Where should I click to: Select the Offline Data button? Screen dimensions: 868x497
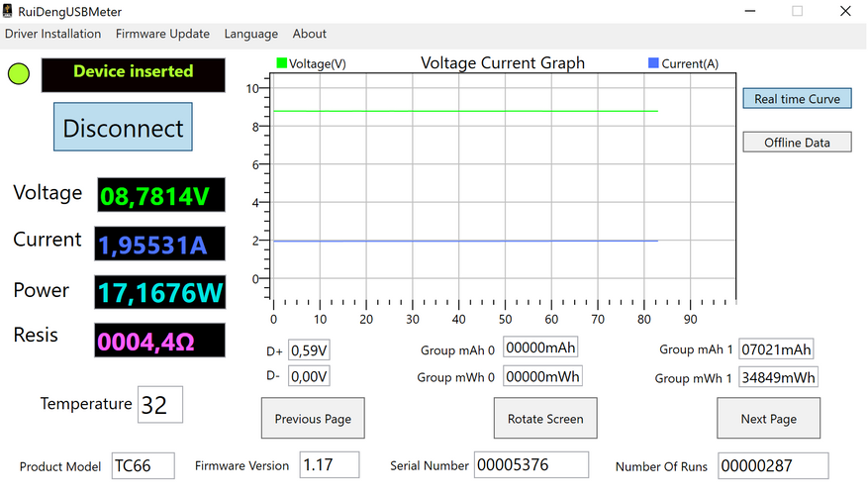coord(797,143)
